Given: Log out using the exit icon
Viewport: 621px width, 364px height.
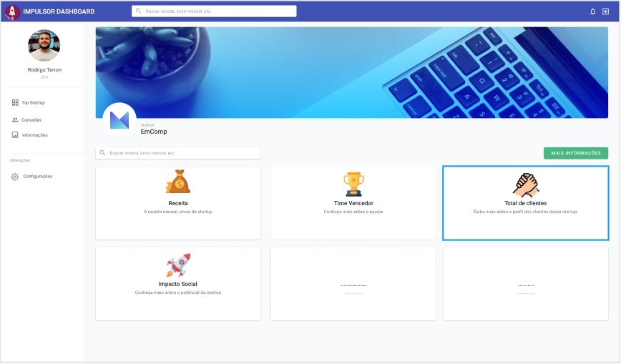Looking at the screenshot, I should [x=605, y=11].
